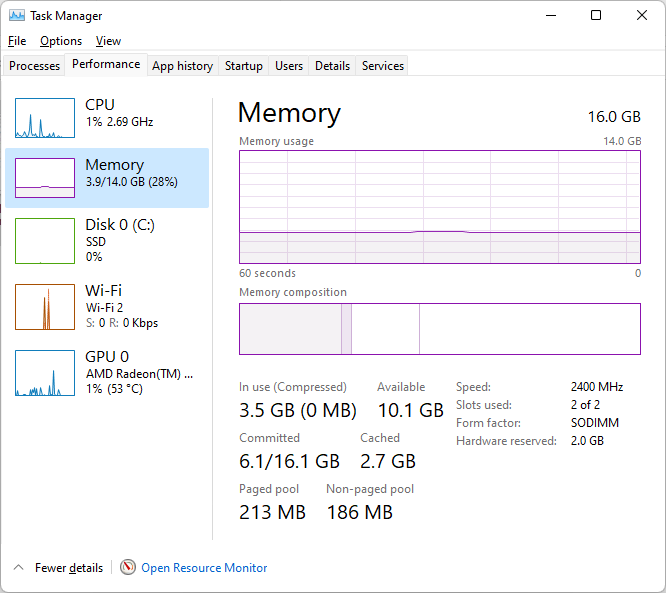The height and width of the screenshot is (593, 666).
Task: Click the 14.0 GB graph scale label
Action: [622, 141]
